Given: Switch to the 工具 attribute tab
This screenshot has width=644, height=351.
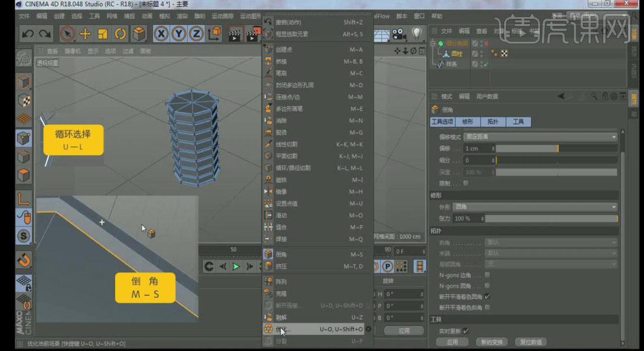Looking at the screenshot, I should (518, 122).
